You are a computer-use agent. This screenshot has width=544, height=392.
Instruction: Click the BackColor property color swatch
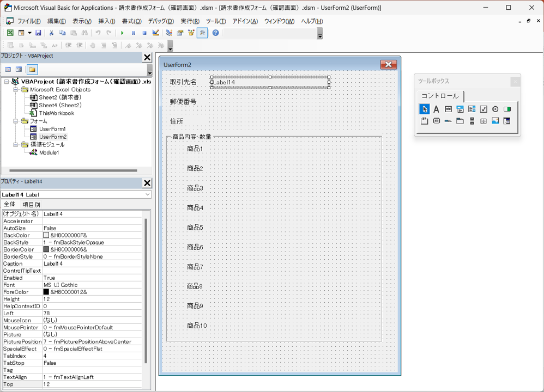click(46, 235)
